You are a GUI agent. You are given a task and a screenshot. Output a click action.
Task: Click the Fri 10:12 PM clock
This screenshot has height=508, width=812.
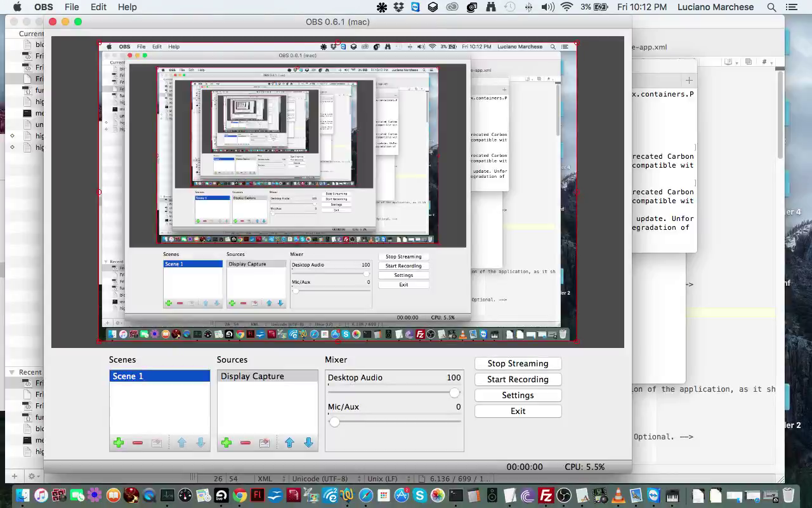(x=641, y=7)
